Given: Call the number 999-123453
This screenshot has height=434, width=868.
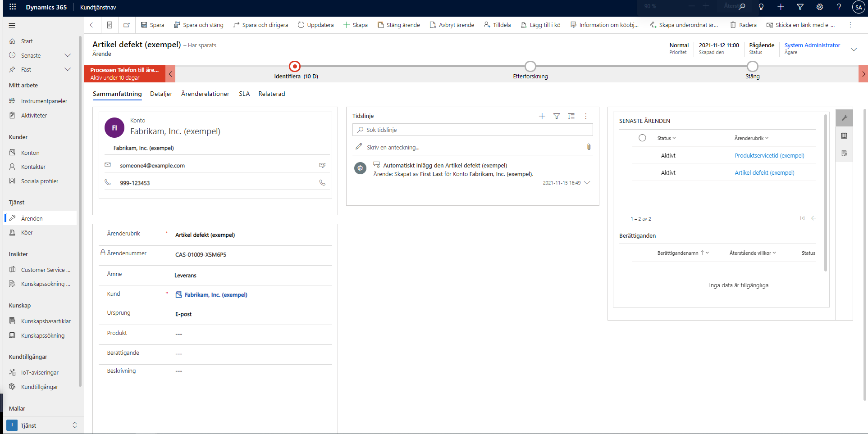Looking at the screenshot, I should click(322, 182).
